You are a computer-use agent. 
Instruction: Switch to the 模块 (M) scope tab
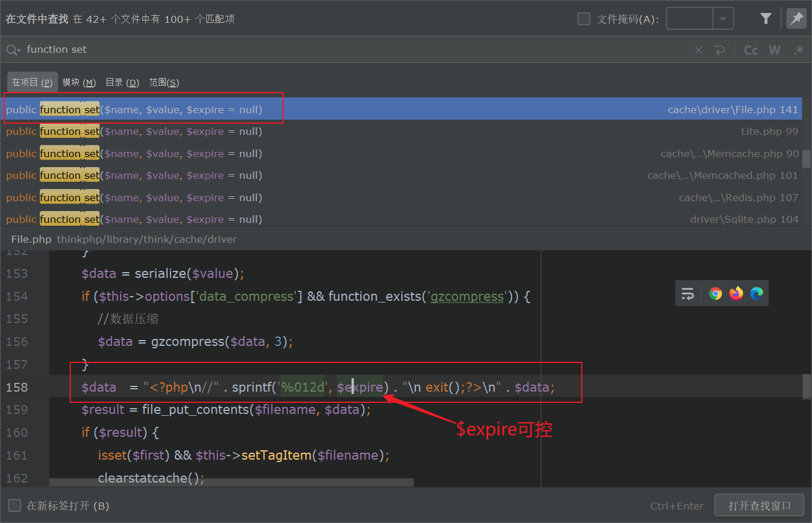[79, 82]
